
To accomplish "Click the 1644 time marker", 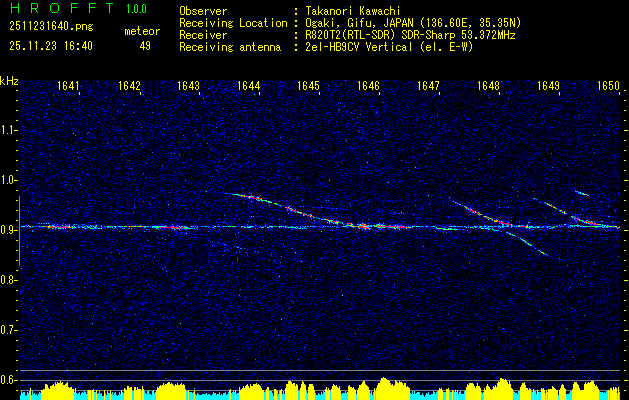I will [x=248, y=86].
